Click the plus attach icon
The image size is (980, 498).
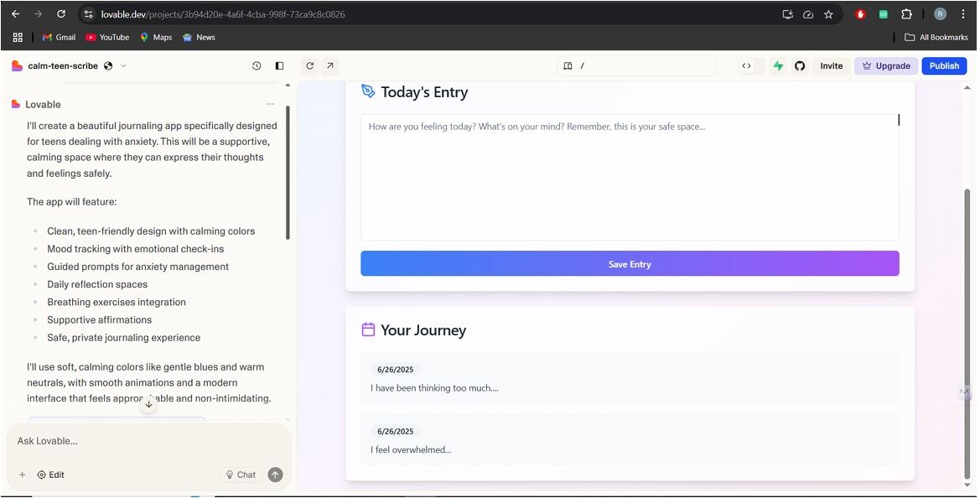tap(22, 475)
